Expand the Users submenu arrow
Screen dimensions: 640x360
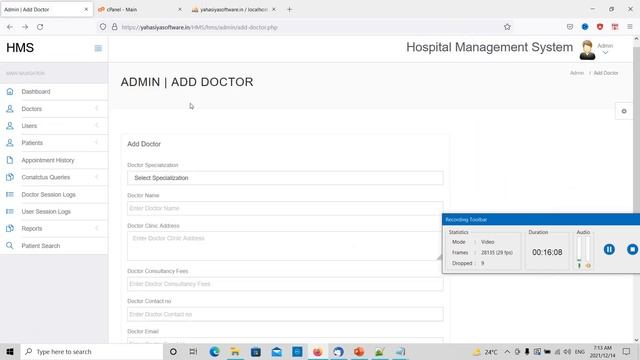(x=97, y=126)
